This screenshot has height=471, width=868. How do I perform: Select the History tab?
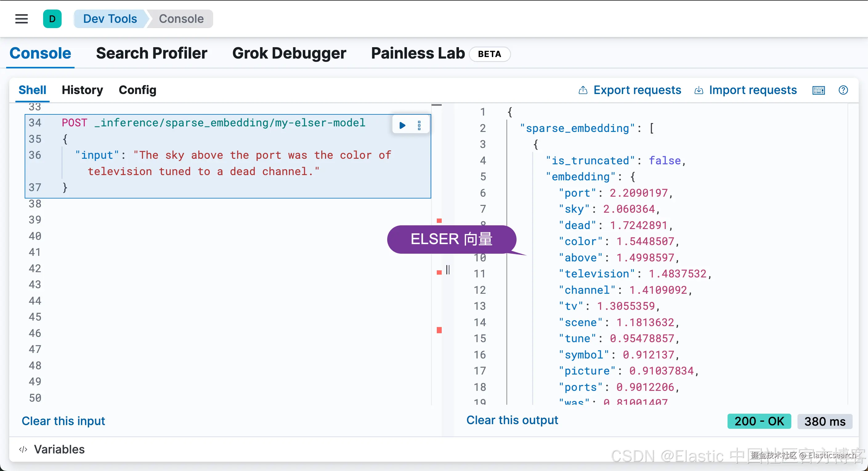[x=83, y=90]
